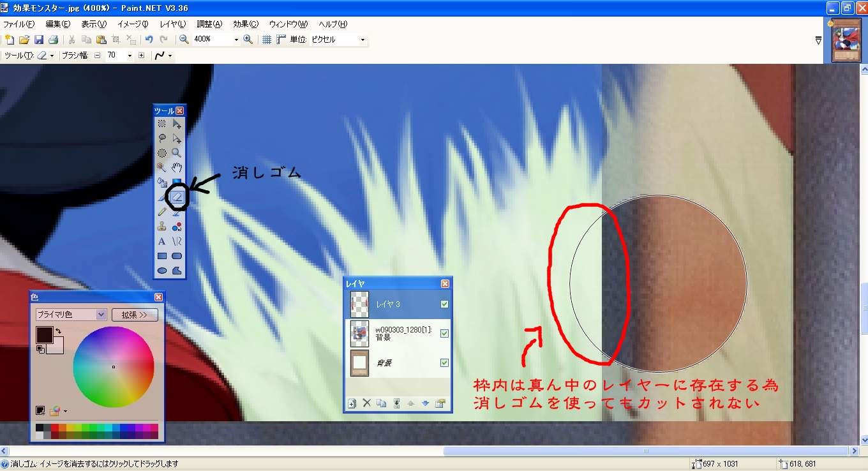Click the Zoom Out toolbar icon
The image size is (868, 471).
[x=184, y=40]
